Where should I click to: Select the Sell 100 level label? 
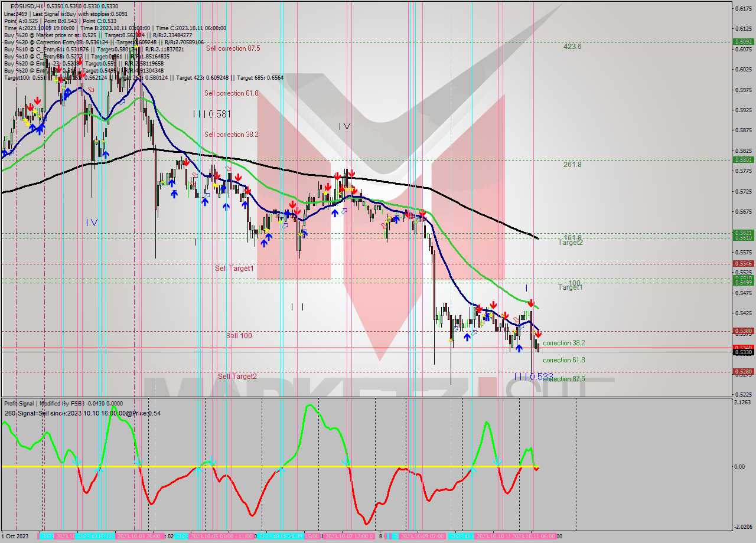coord(239,336)
